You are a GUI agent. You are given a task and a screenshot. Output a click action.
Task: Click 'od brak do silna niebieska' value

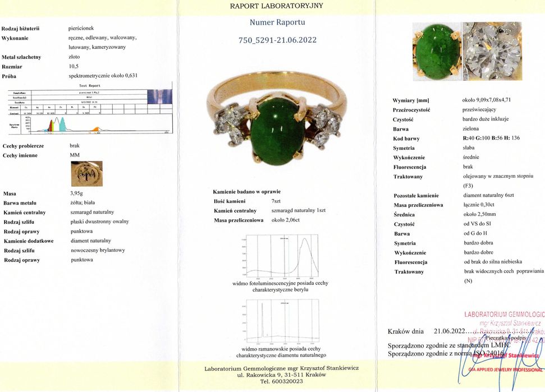(x=493, y=261)
